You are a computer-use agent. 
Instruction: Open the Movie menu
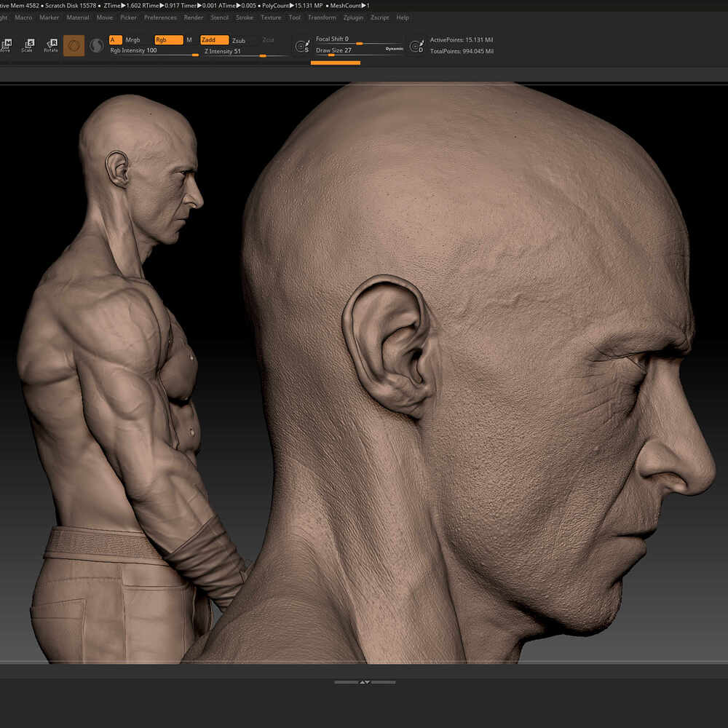pos(105,17)
